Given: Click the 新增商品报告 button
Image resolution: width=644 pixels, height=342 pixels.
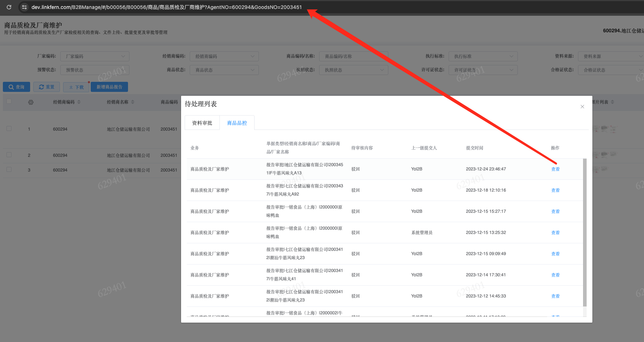Looking at the screenshot, I should (x=109, y=87).
